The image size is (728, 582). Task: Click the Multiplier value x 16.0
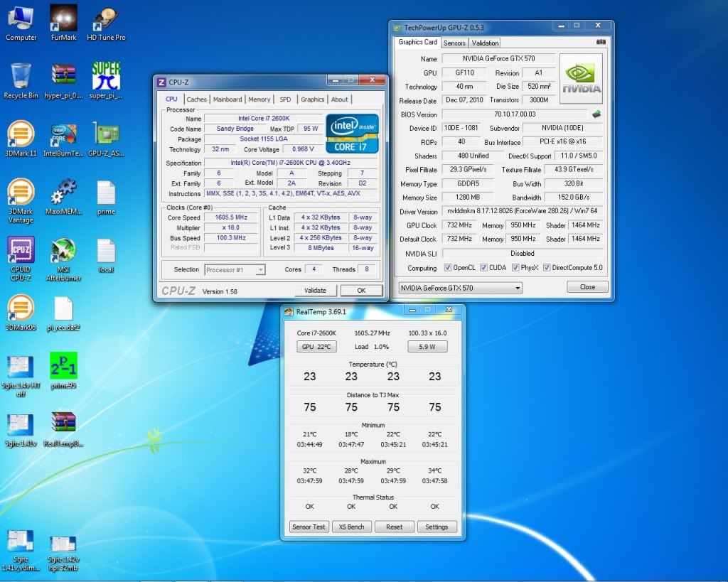coord(231,227)
